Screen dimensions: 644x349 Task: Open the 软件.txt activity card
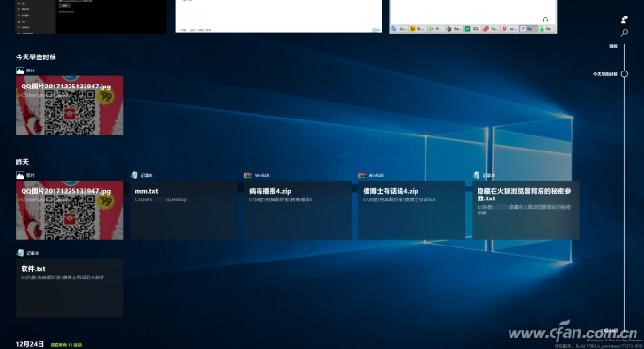pyautogui.click(x=70, y=288)
